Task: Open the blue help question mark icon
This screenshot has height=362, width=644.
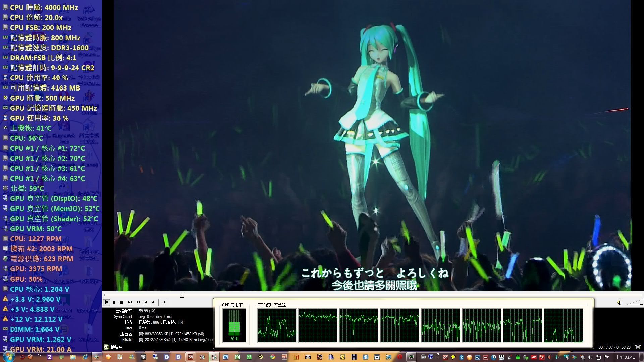Action: [431, 356]
